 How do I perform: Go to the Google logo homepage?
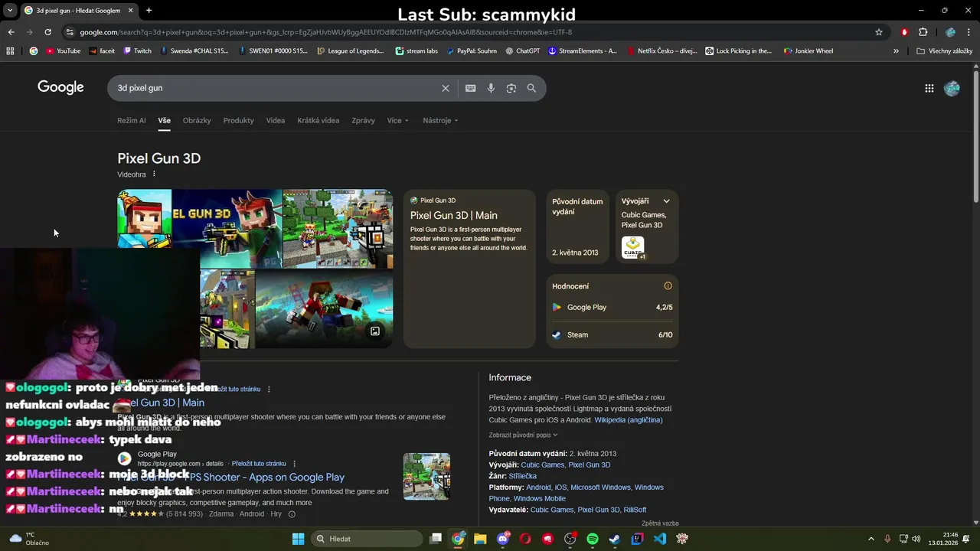point(60,87)
